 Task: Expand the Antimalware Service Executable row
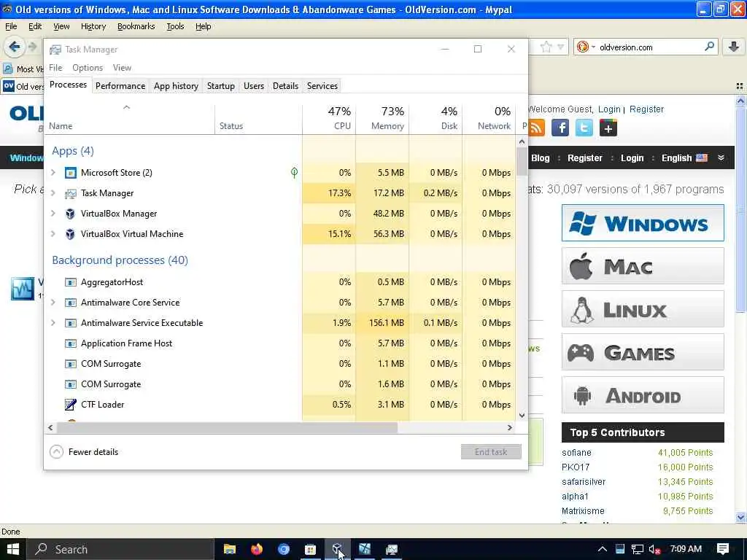pyautogui.click(x=53, y=323)
